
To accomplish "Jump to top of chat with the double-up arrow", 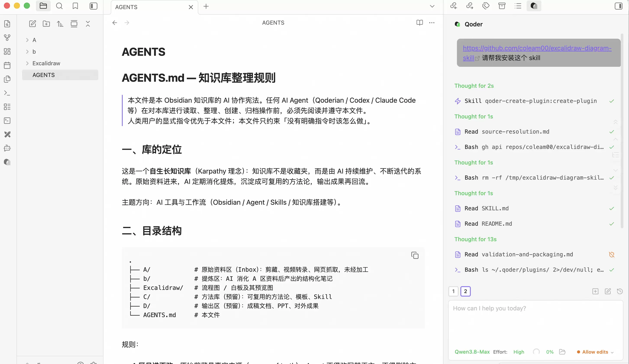I will pos(616,122).
